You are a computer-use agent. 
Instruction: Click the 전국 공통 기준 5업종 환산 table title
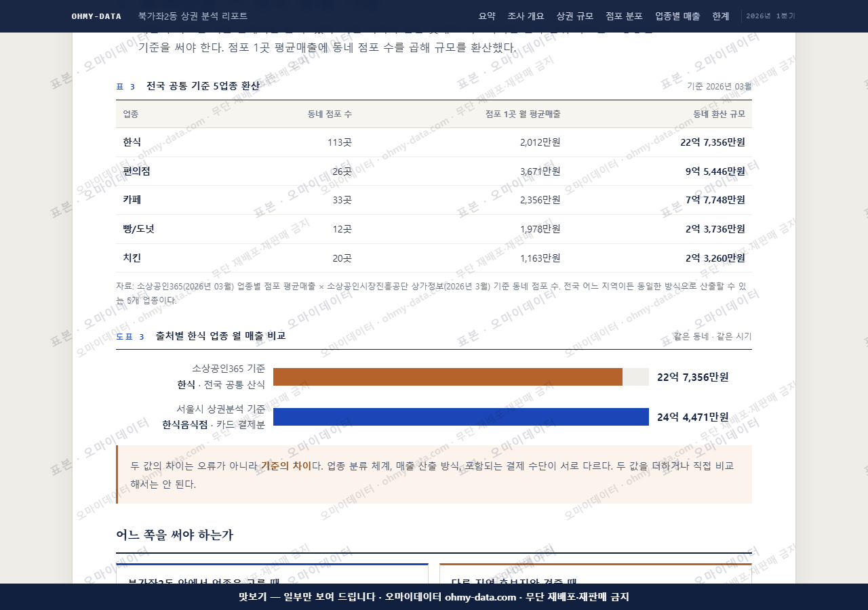click(203, 86)
